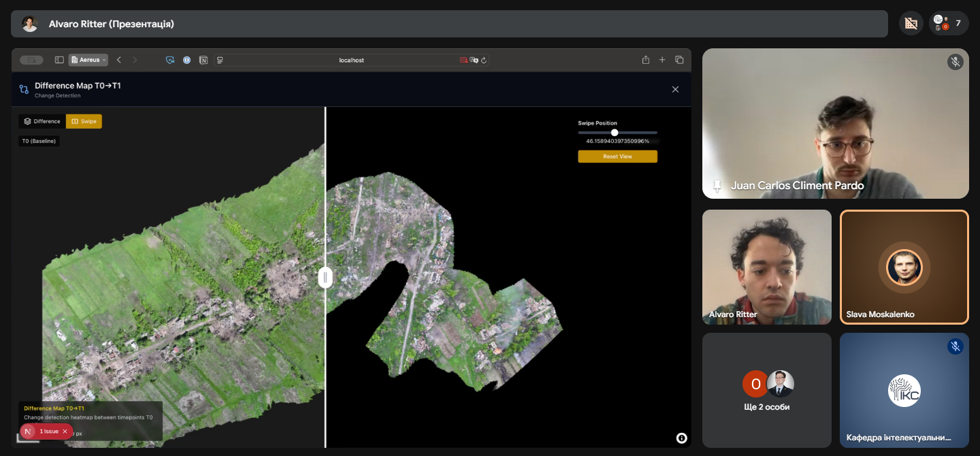The width and height of the screenshot is (980, 456).
Task: Open a new browser tab with plus
Action: click(x=662, y=60)
